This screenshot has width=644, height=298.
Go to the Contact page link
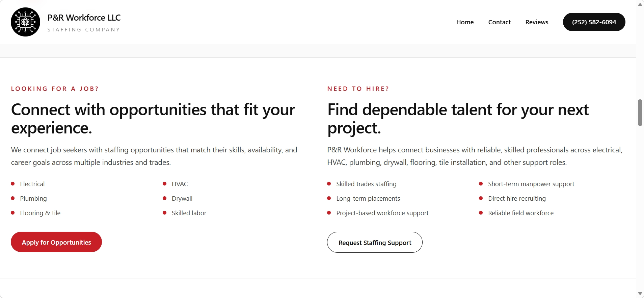coord(499,22)
